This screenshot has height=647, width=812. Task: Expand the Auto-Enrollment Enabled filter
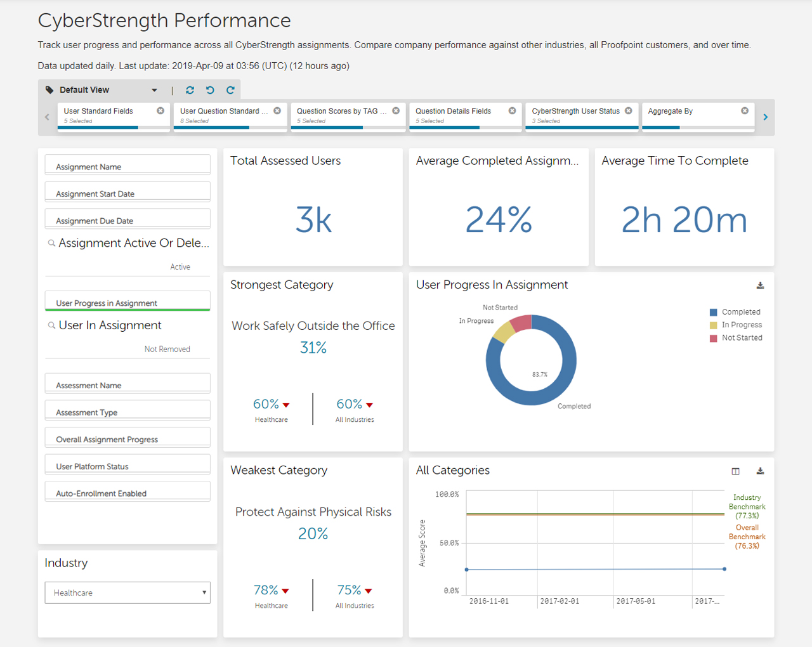pyautogui.click(x=128, y=492)
